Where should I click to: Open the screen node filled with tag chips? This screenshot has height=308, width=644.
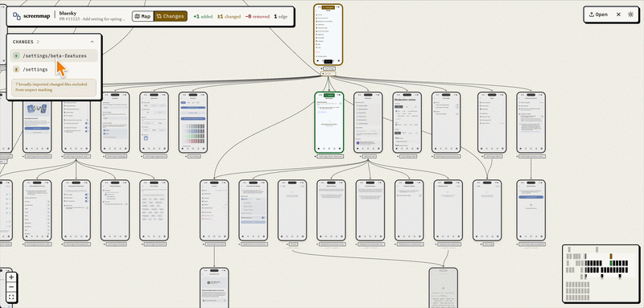(154, 210)
